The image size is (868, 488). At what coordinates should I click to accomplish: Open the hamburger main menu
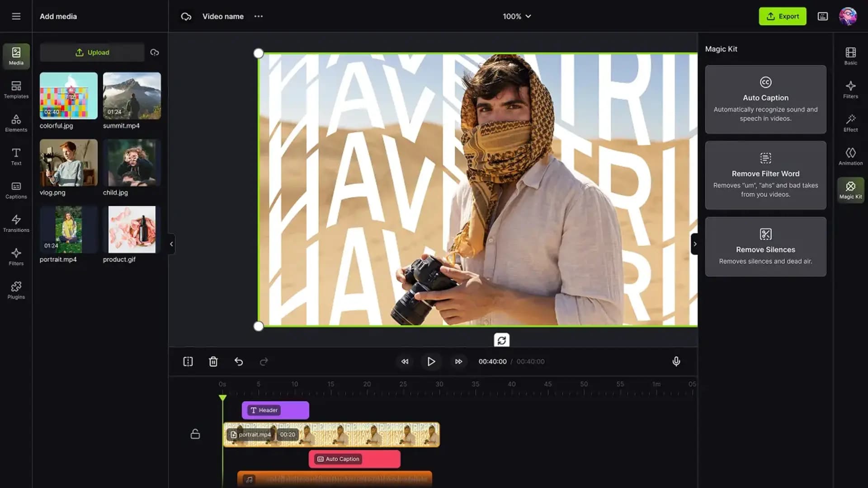[x=16, y=16]
